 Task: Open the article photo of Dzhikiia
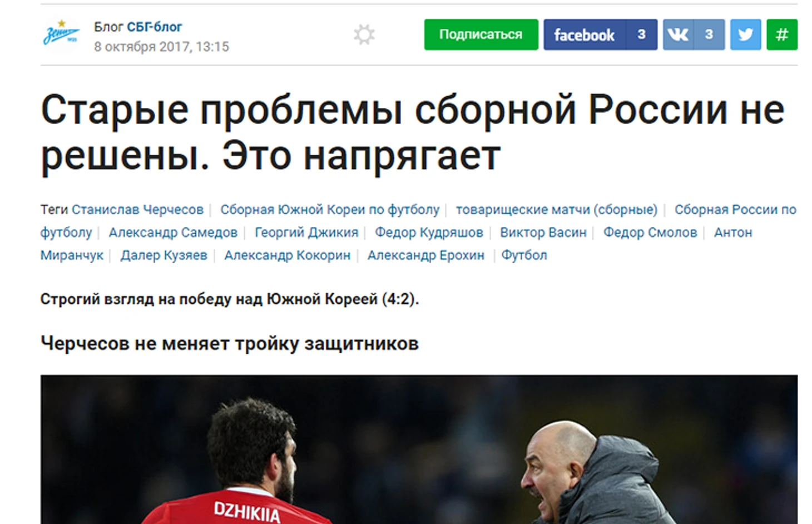tap(419, 449)
